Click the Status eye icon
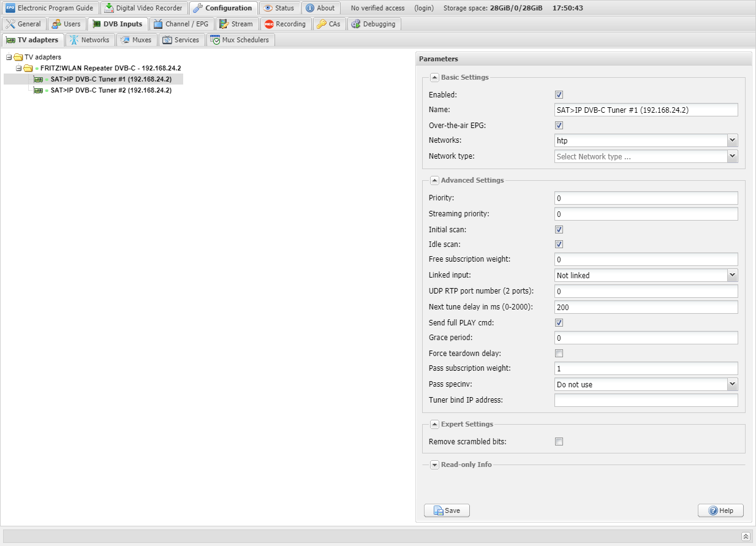 [268, 8]
